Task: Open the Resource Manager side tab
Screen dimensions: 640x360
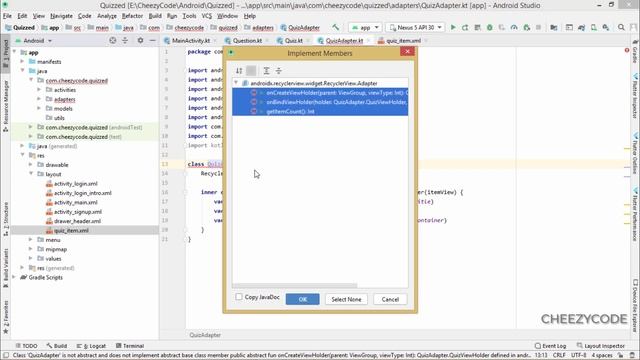Action: [6, 106]
